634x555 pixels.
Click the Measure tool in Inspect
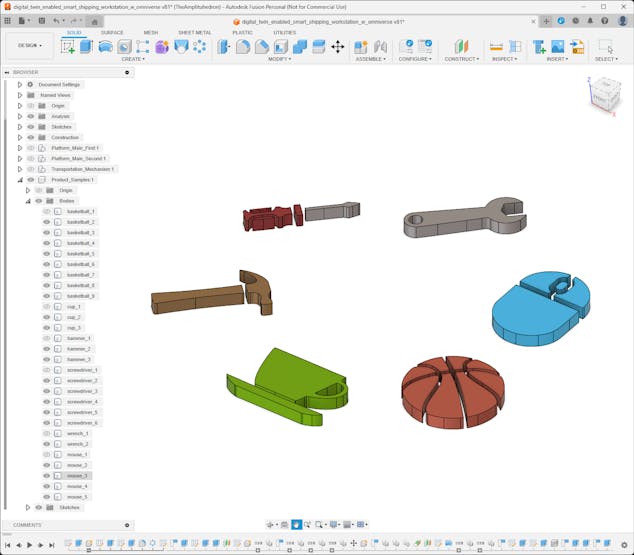(x=496, y=46)
